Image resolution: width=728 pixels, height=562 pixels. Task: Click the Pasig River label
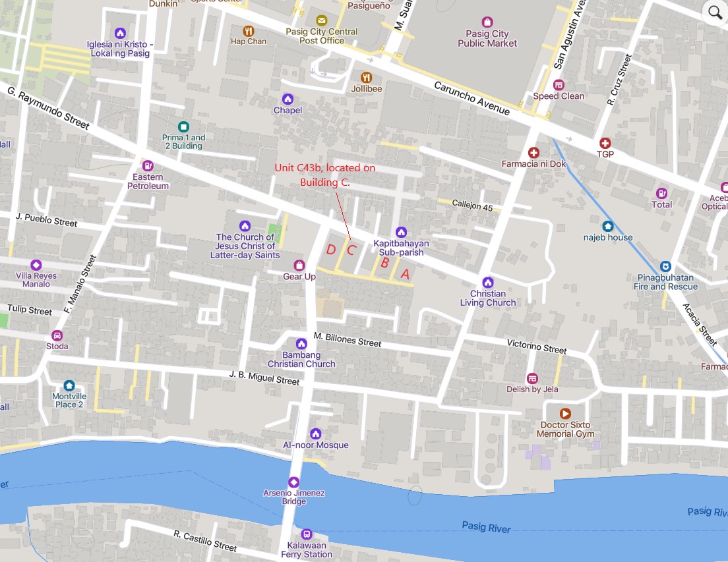coord(486,527)
